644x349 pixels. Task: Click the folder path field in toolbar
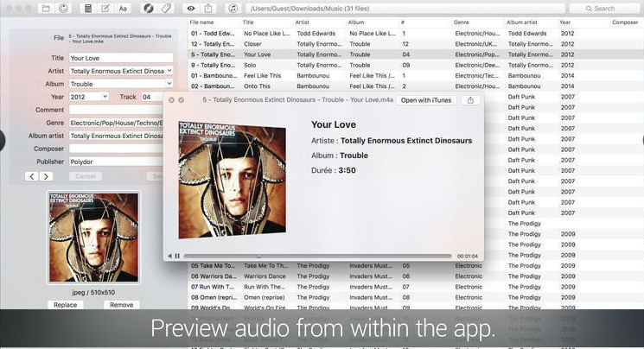tap(405, 9)
